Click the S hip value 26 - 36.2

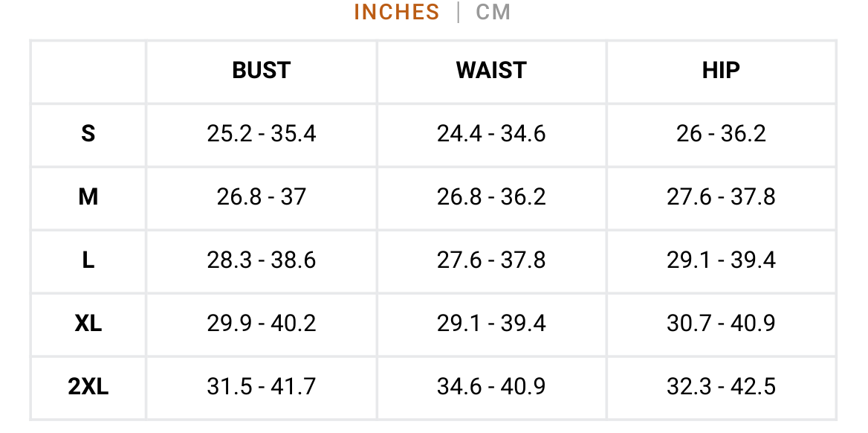721,134
